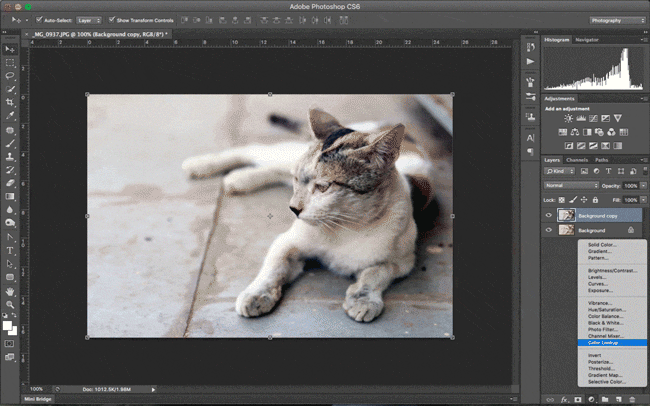Viewport: 650px width, 406px height.
Task: Open the status bar info arrow
Action: click(x=153, y=389)
